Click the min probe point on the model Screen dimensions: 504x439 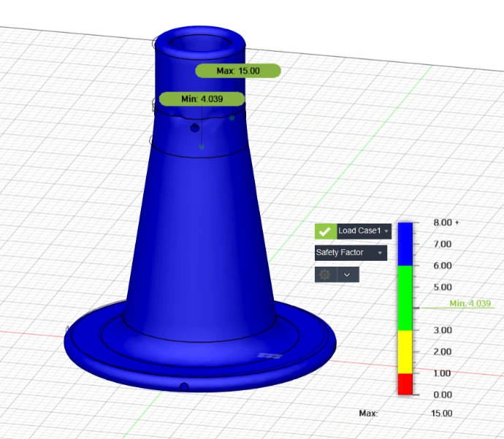(202, 146)
